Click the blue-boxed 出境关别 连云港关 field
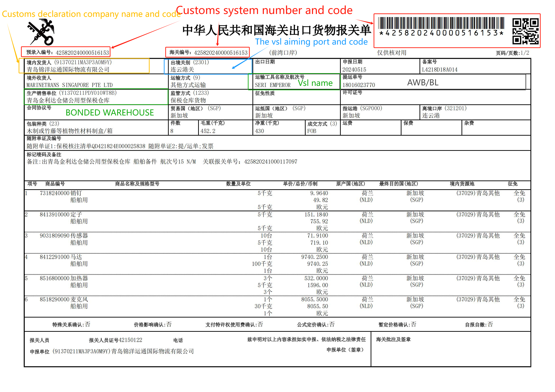 click(x=208, y=66)
